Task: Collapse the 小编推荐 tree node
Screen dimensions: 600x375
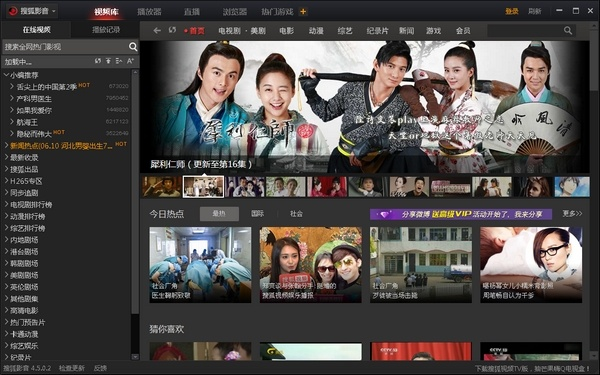Action: pyautogui.click(x=6, y=75)
